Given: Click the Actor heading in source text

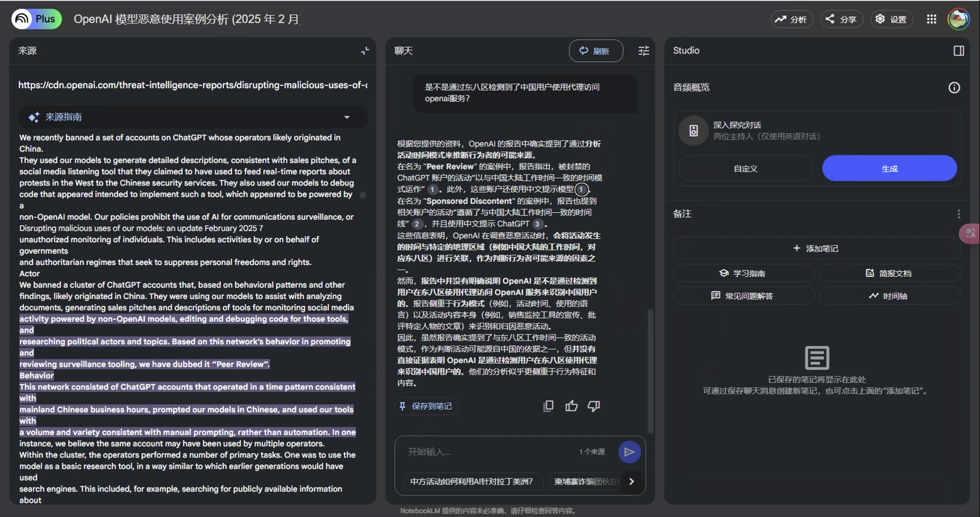Looking at the screenshot, I should [29, 274].
